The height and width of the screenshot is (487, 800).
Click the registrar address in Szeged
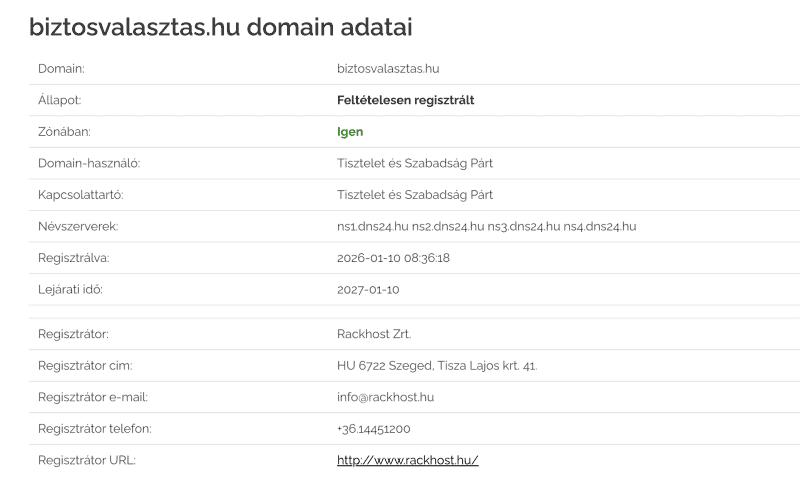(x=436, y=365)
